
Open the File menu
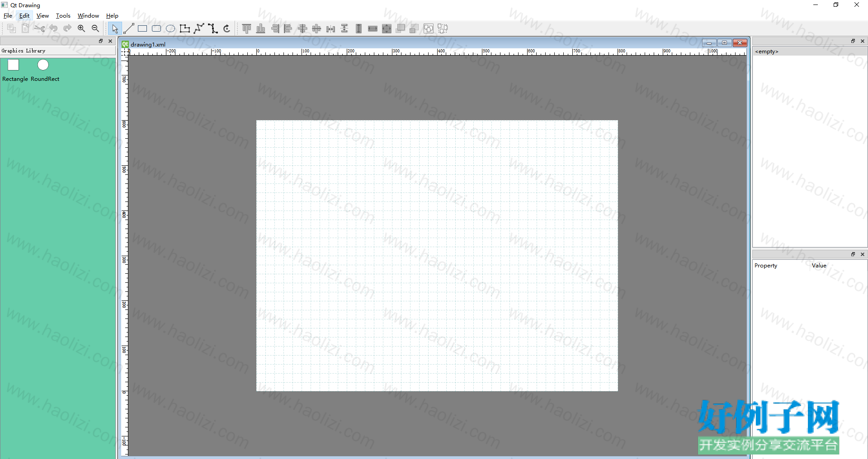click(x=8, y=15)
